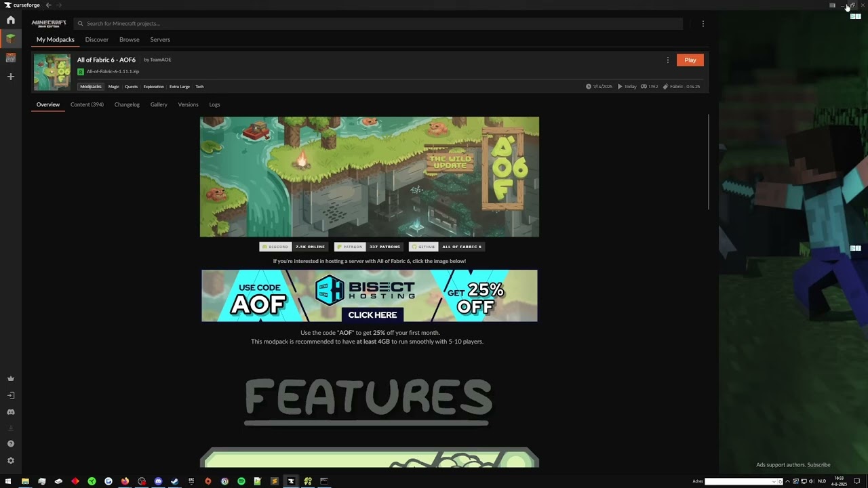Open the three-dot menu beside search bar
This screenshot has width=868, height=488.
coord(703,24)
